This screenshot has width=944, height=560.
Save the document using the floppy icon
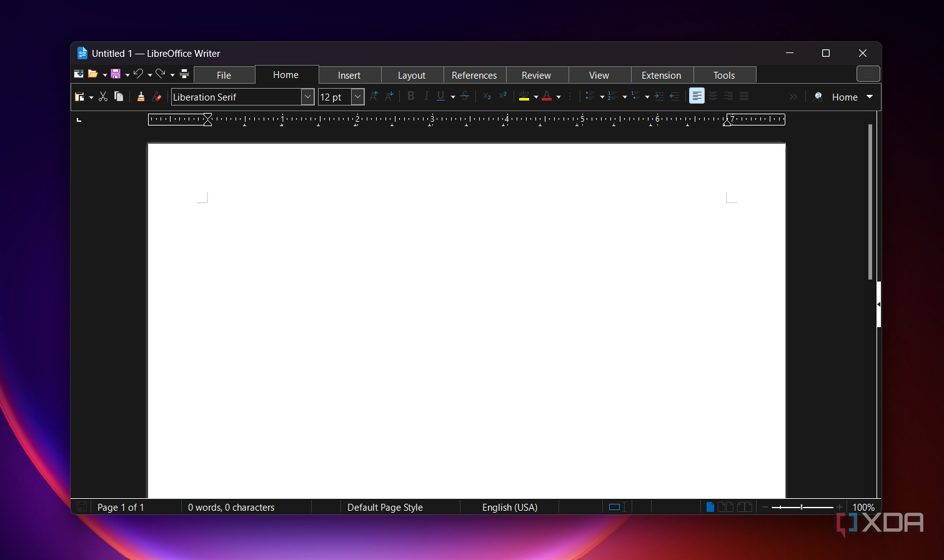pos(116,74)
